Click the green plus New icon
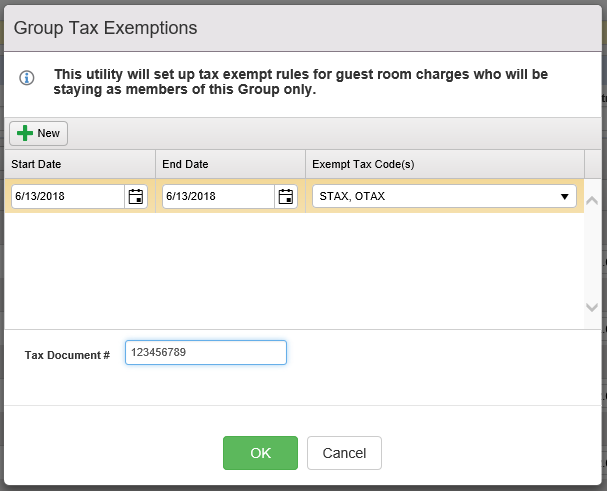 click(x=25, y=133)
